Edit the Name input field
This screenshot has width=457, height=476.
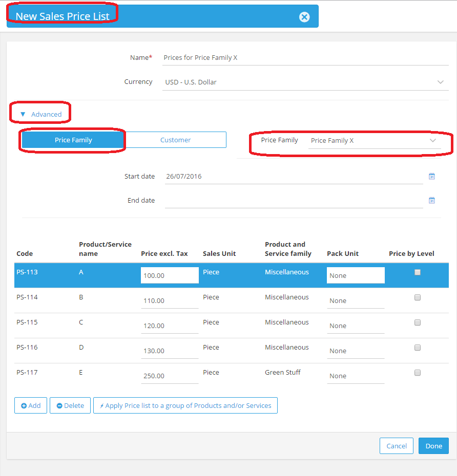305,58
